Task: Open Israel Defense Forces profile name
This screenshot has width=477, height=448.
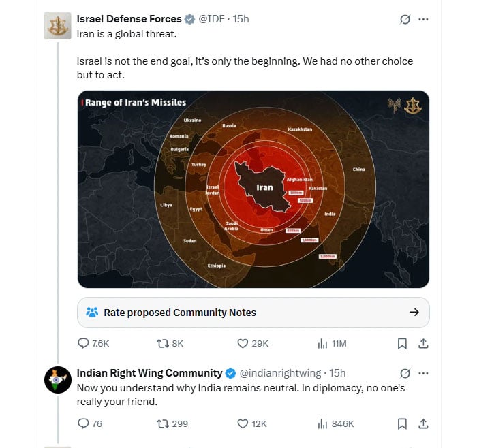Action: click(x=129, y=19)
